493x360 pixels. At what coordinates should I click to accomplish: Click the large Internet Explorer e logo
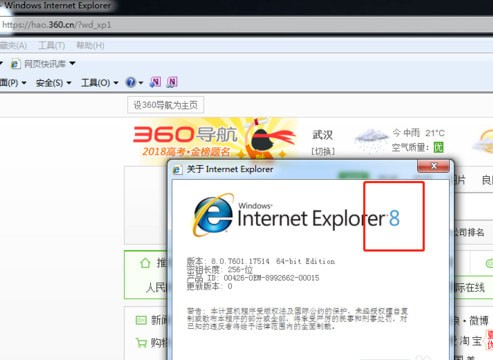[x=213, y=215]
